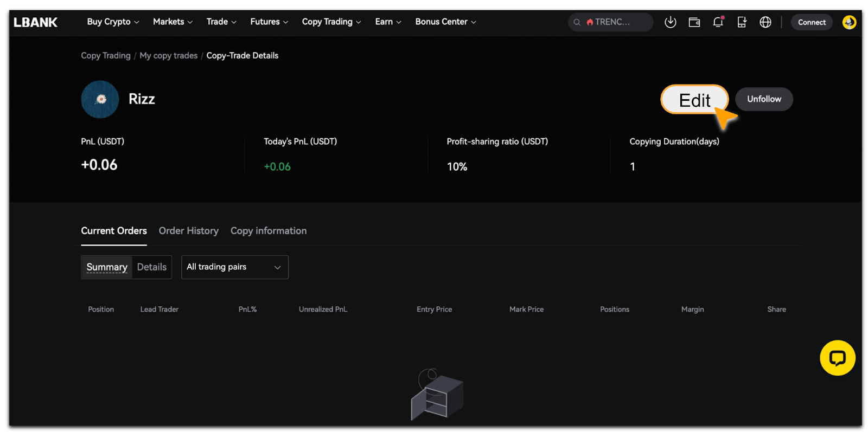The width and height of the screenshot is (868, 432).
Task: Open the All trading pairs dropdown
Action: click(234, 267)
